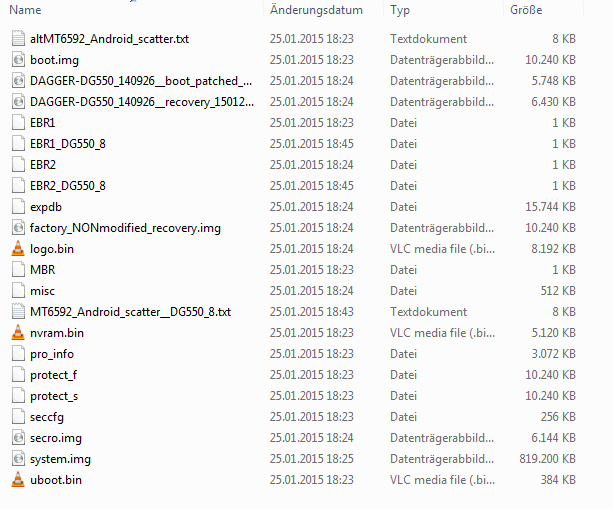
Task: Sort files by the Name column header
Action: coord(25,10)
